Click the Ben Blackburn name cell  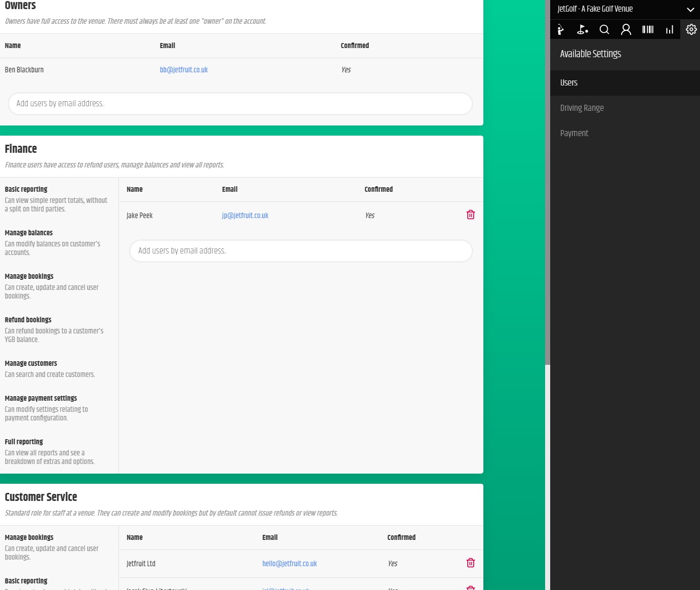[24, 70]
